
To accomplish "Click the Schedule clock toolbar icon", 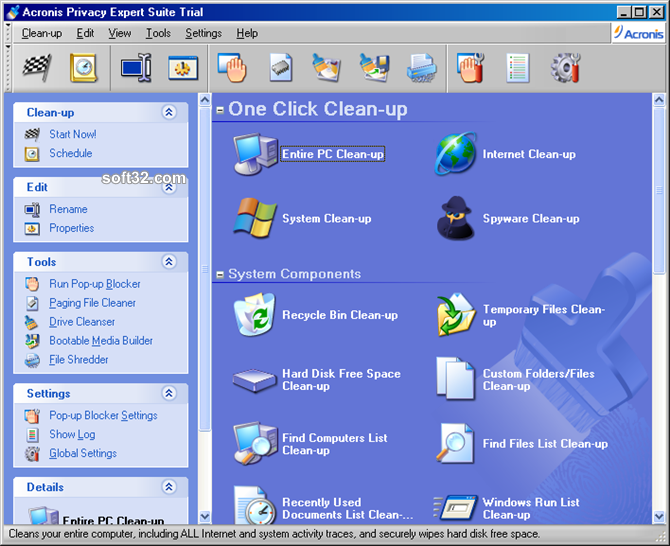I will click(x=83, y=68).
